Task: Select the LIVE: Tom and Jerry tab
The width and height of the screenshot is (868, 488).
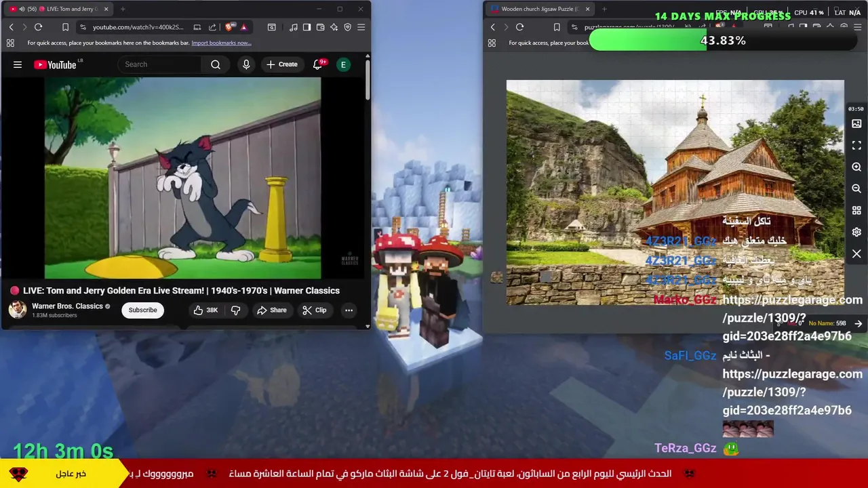Action: (x=59, y=9)
